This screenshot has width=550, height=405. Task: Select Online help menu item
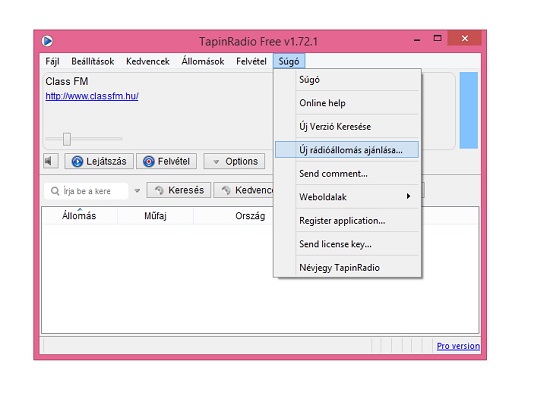[347, 103]
